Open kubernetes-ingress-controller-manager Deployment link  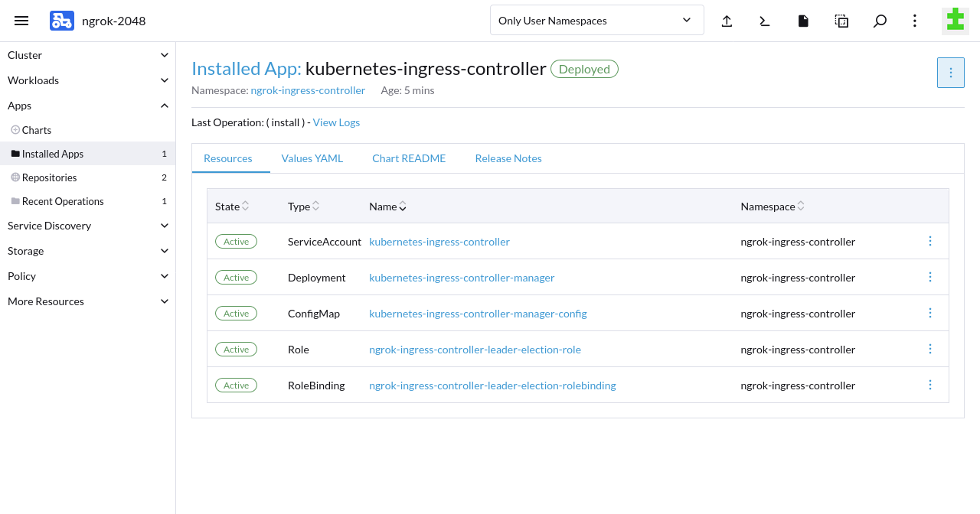click(462, 278)
